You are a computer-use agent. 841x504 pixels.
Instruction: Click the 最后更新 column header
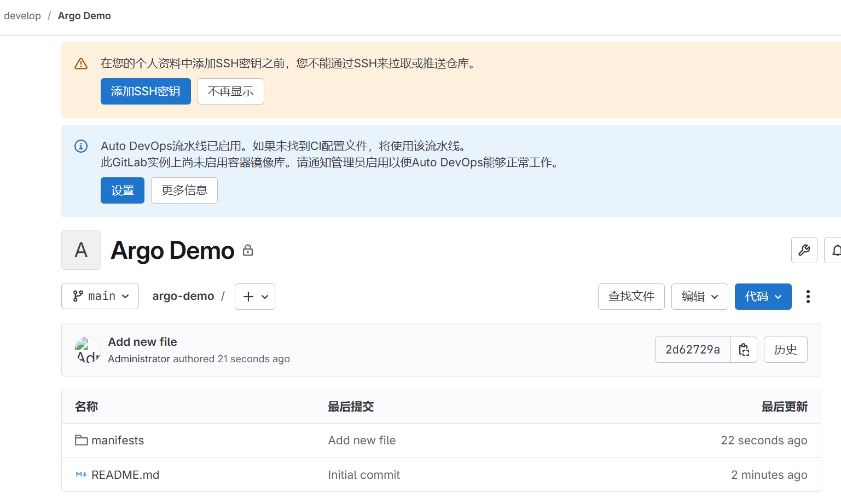(784, 407)
